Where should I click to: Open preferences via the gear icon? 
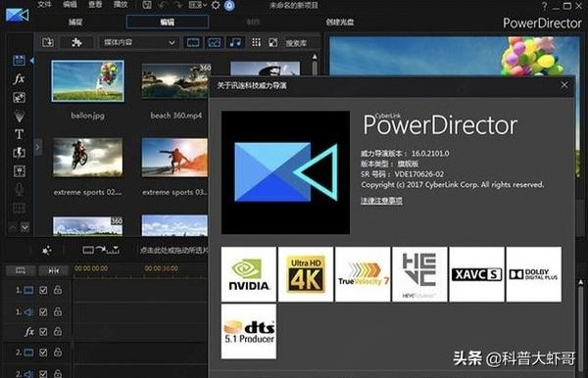pos(216,5)
